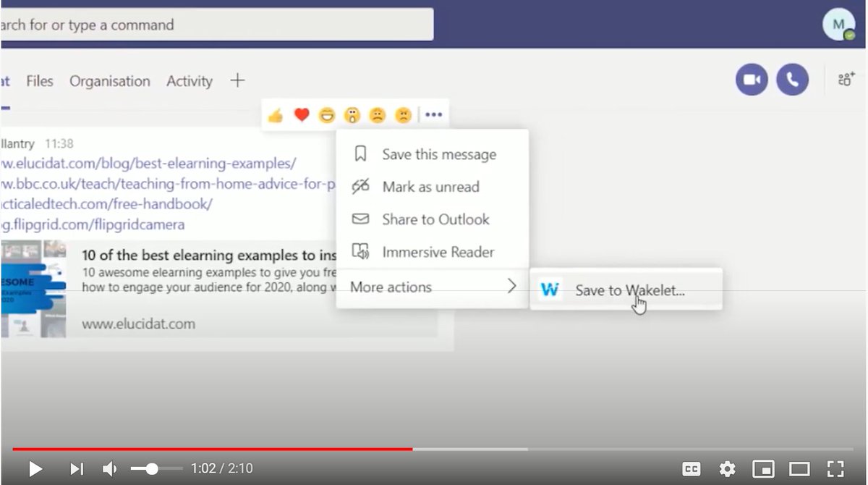React with the thumbs up emoji

click(x=275, y=115)
